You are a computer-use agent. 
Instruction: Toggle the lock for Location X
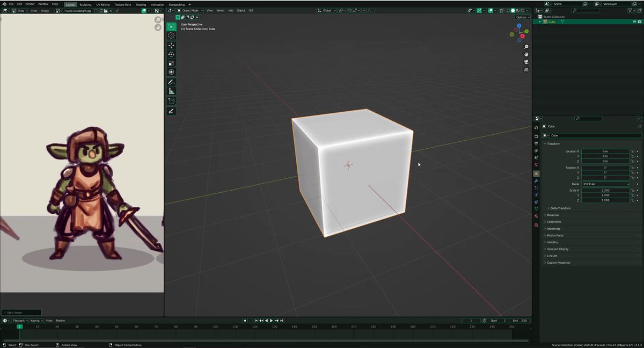(633, 151)
